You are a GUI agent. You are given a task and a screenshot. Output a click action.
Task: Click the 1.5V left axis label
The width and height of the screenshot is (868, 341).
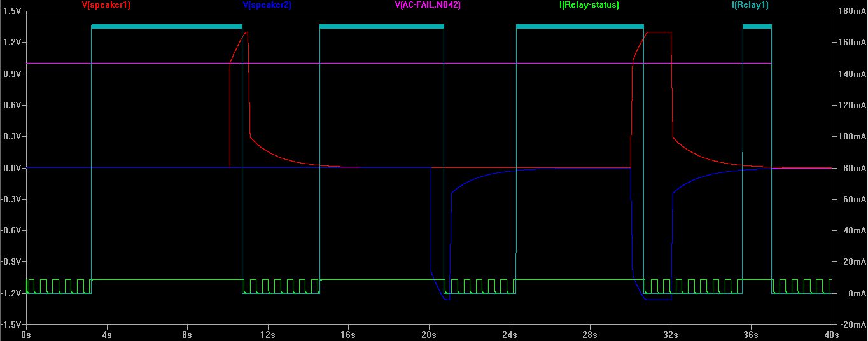(12, 11)
